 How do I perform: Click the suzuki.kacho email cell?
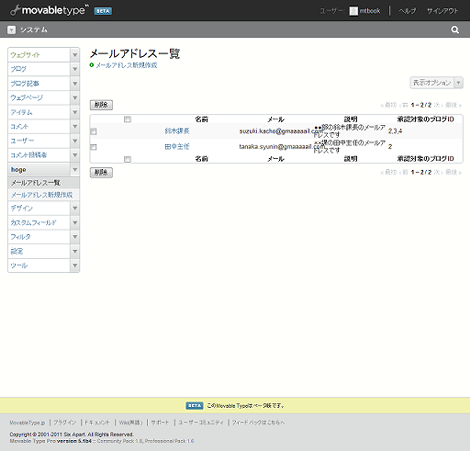[x=281, y=131]
